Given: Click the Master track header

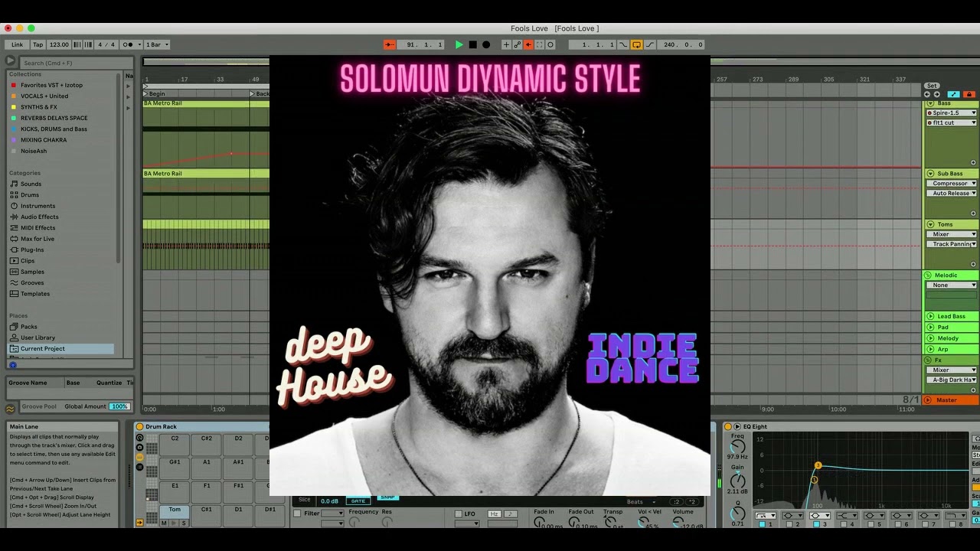Looking at the screenshot, I should click(x=951, y=400).
